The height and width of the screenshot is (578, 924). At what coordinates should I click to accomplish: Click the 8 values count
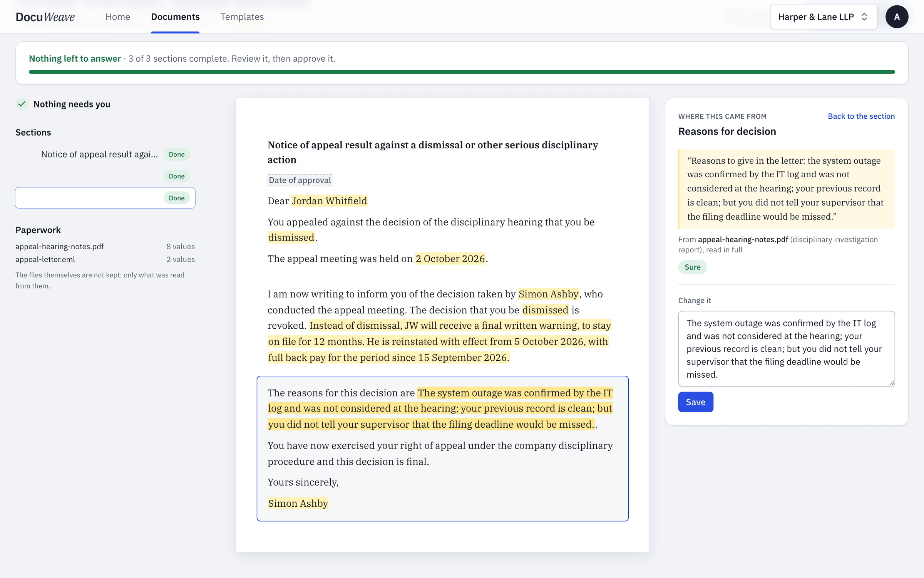(181, 247)
